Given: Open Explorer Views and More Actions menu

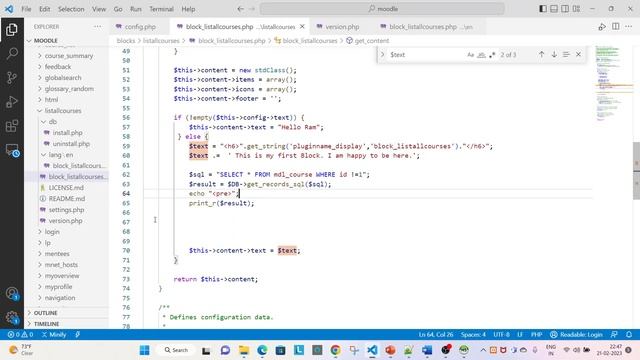Looking at the screenshot, I should pyautogui.click(x=98, y=27).
